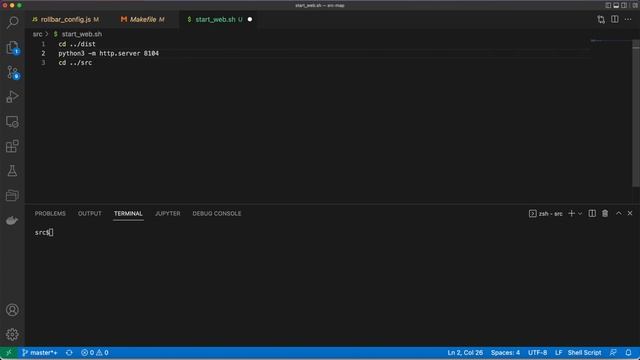Image resolution: width=640 pixels, height=360 pixels.
Task: Synchronize changes status bar icon
Action: tap(69, 353)
